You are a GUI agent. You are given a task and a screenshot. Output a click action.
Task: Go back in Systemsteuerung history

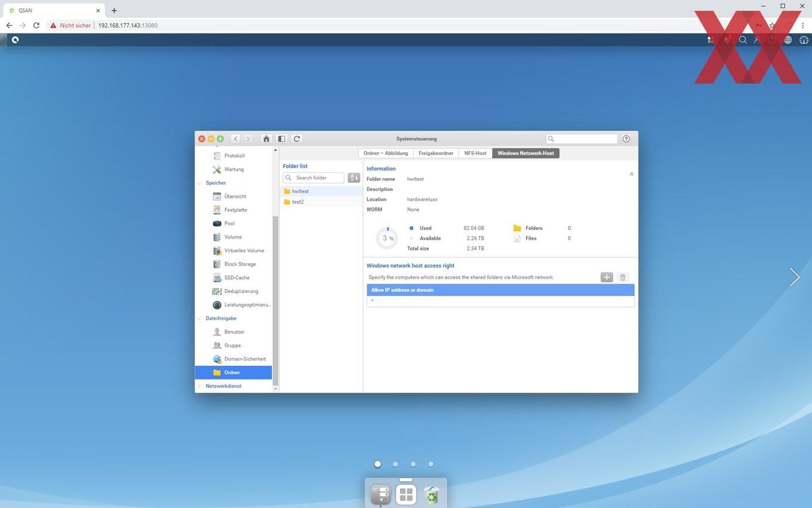tap(236, 139)
